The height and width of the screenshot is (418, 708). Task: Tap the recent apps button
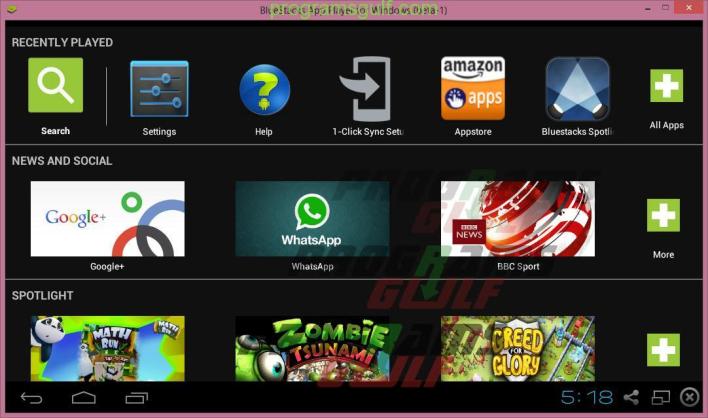coord(137,398)
